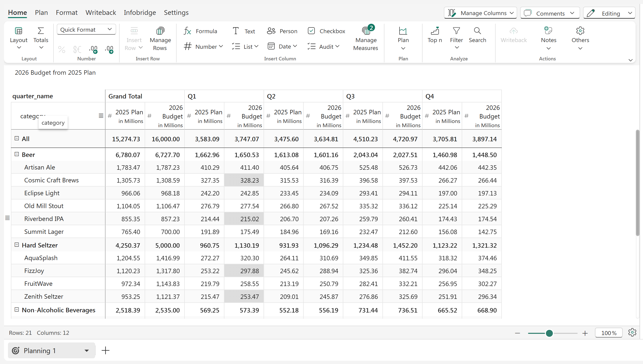
Task: Click the Manage Rows icon
Action: coord(160,31)
